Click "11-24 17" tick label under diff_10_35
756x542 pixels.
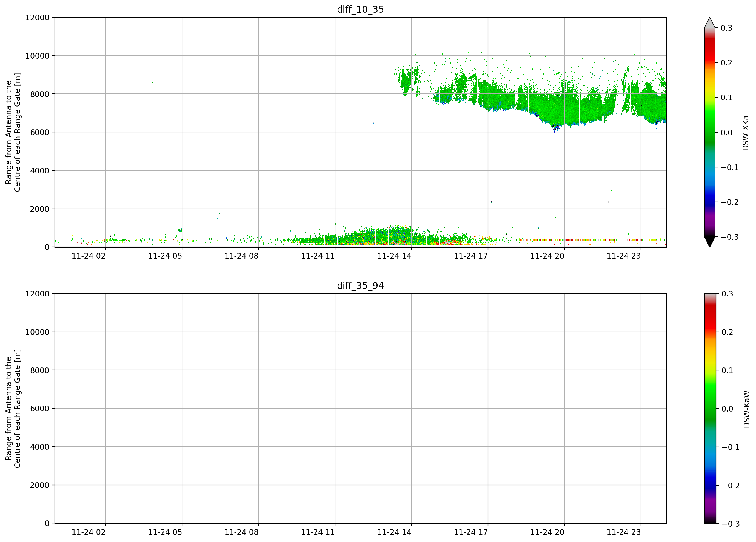[x=471, y=256]
